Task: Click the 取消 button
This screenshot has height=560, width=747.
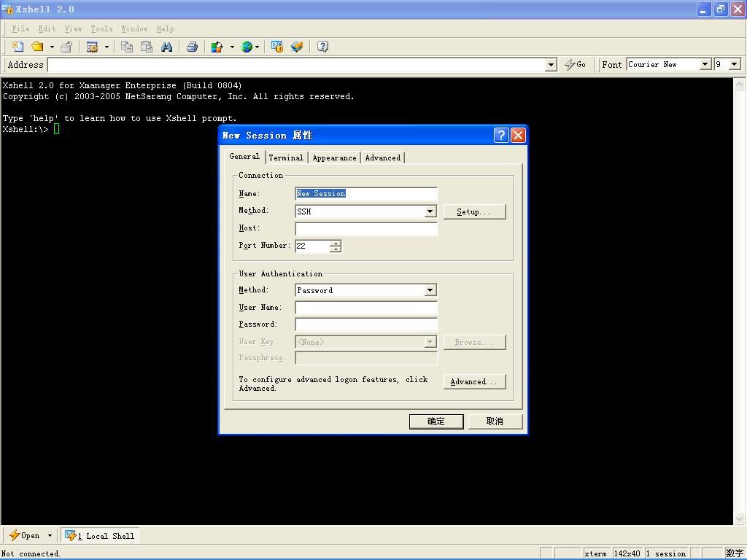Action: point(495,421)
